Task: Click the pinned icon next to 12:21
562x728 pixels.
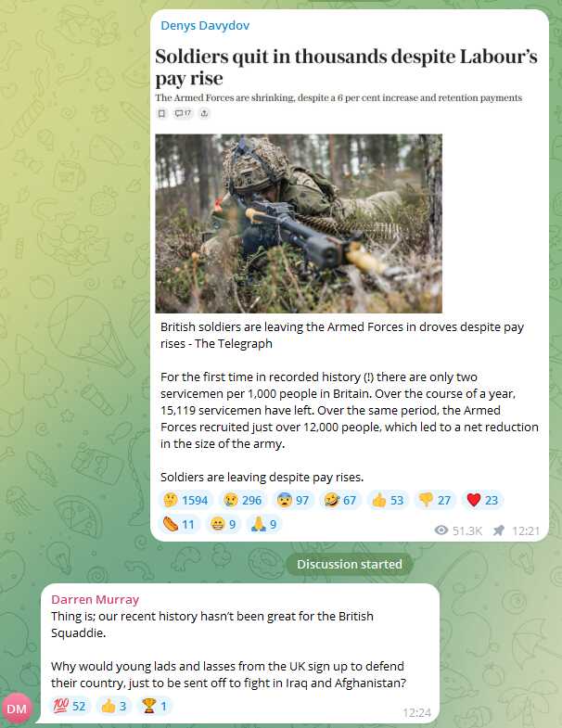Action: tap(499, 530)
